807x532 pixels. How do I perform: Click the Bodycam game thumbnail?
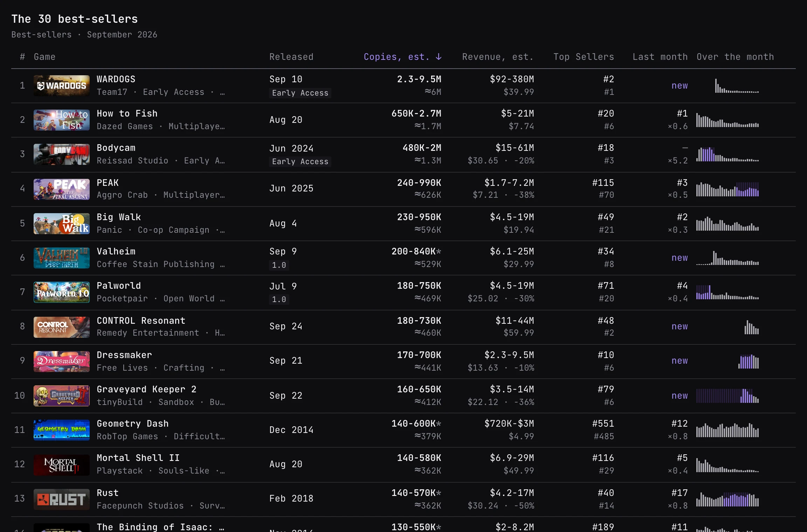(x=62, y=154)
